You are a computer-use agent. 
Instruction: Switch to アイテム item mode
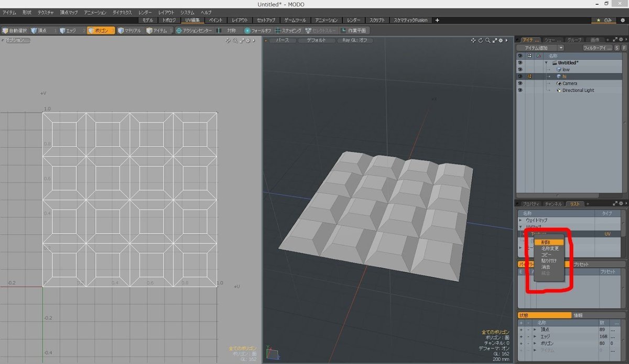tap(158, 30)
